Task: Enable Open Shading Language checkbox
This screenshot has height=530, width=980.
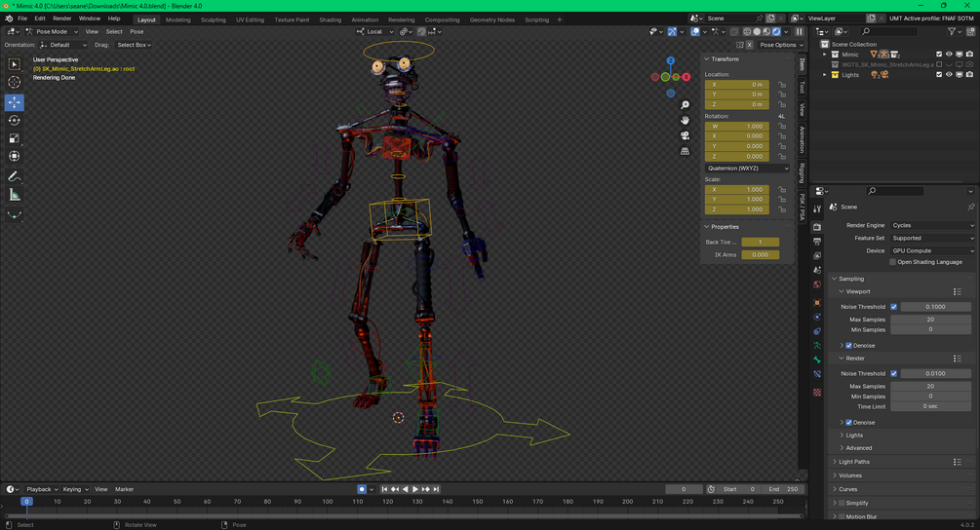Action: [x=892, y=262]
